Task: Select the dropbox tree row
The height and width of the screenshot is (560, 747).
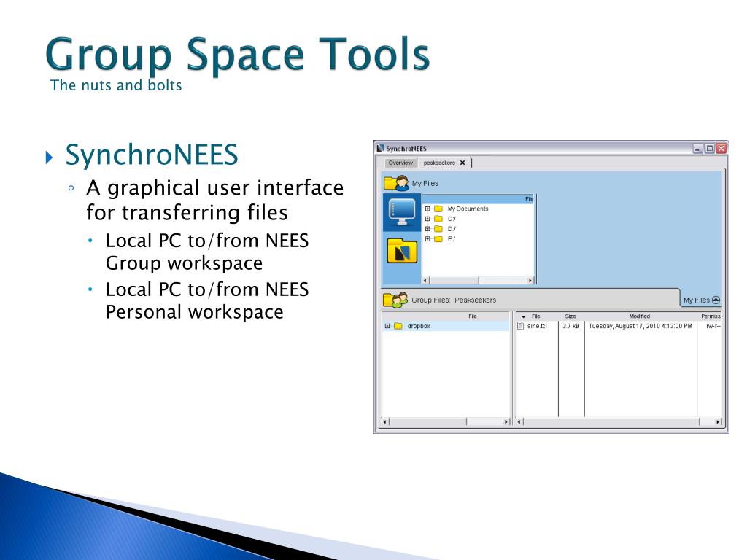Action: (446, 326)
